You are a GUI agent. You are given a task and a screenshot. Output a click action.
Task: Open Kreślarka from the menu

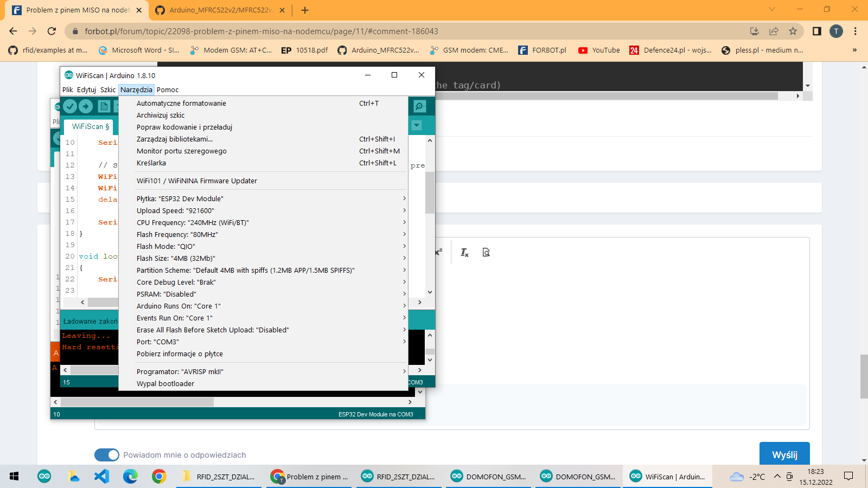pos(263,163)
